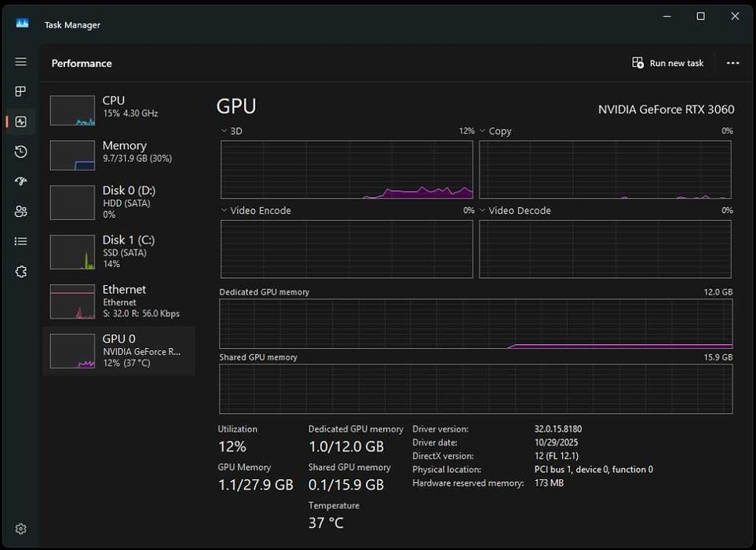The width and height of the screenshot is (756, 550).
Task: Click the 1.0/12.0 GB dedicated memory value
Action: pyautogui.click(x=346, y=447)
